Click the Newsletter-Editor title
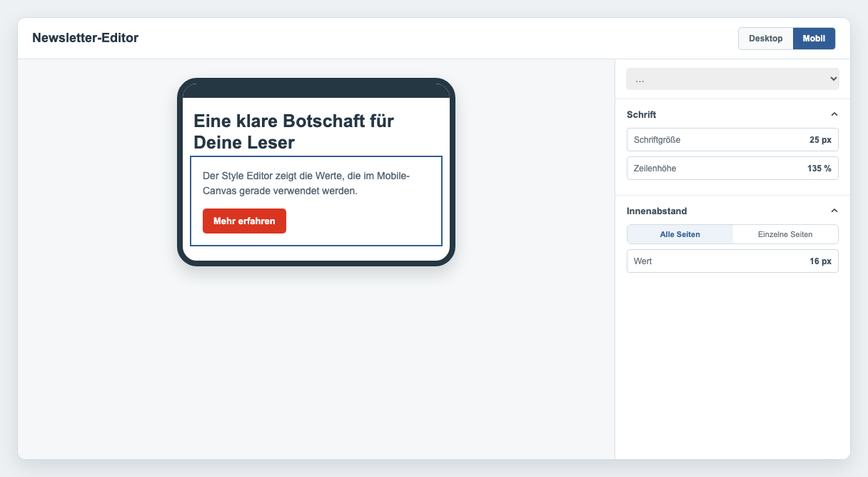 (86, 38)
